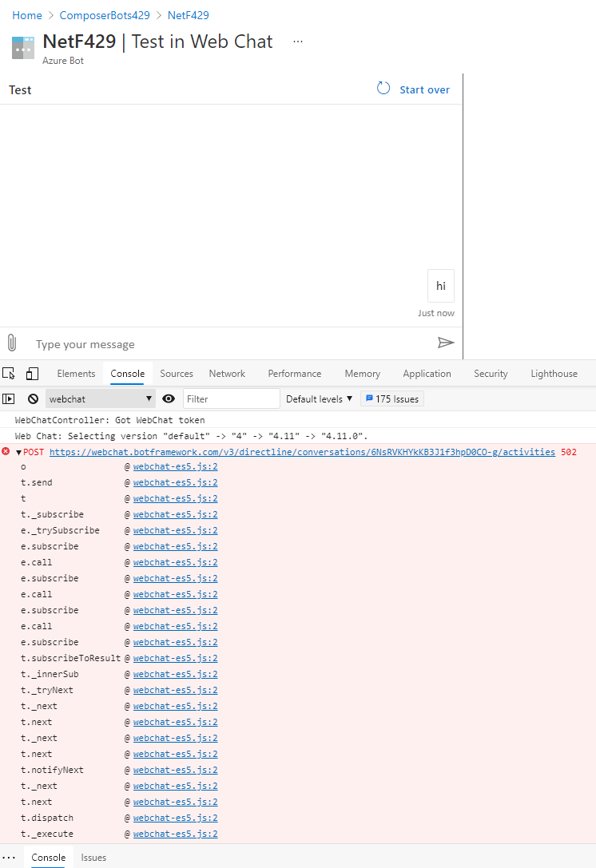This screenshot has width=596, height=868.
Task: Click the Home breadcrumb link
Action: (27, 15)
